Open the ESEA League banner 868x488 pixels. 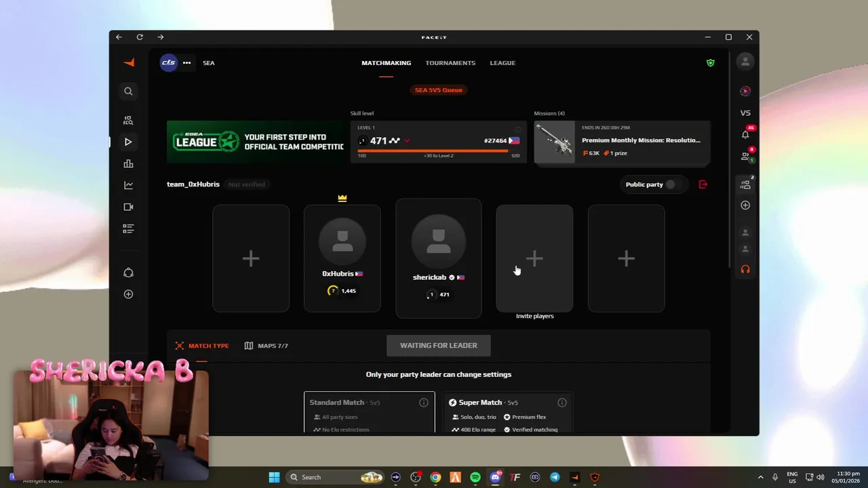(x=255, y=142)
